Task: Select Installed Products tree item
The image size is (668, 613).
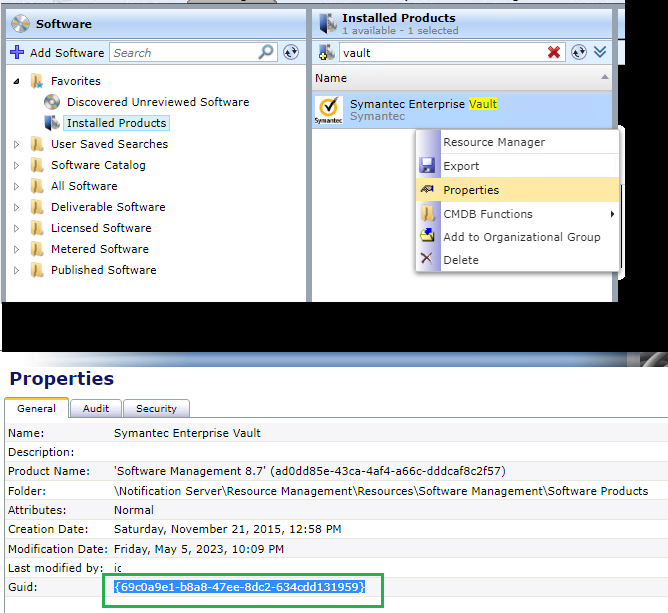Action: click(x=116, y=123)
